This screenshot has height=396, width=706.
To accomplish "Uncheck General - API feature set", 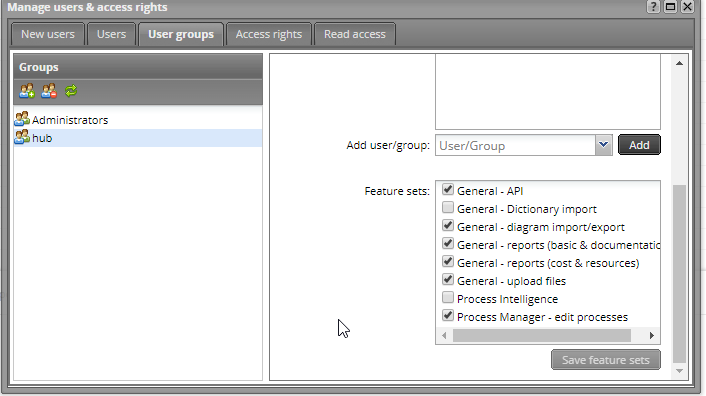I will [x=448, y=189].
